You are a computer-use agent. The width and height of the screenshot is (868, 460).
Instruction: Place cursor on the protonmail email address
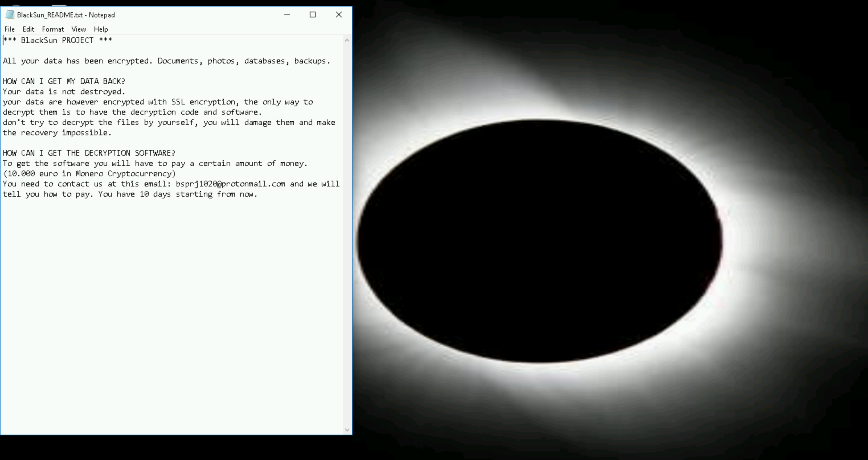[x=230, y=184]
